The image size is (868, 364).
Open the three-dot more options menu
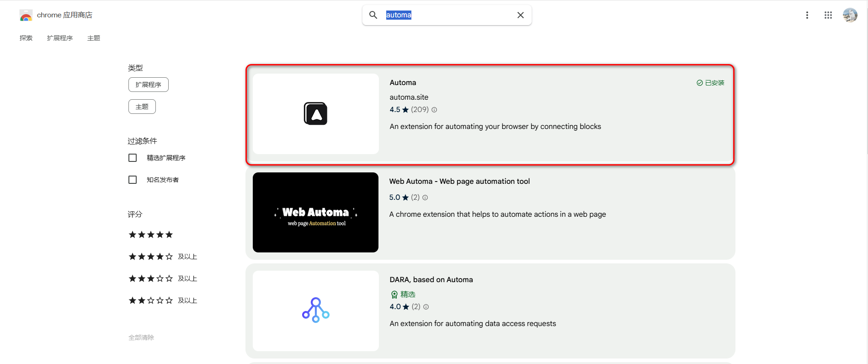click(x=807, y=15)
